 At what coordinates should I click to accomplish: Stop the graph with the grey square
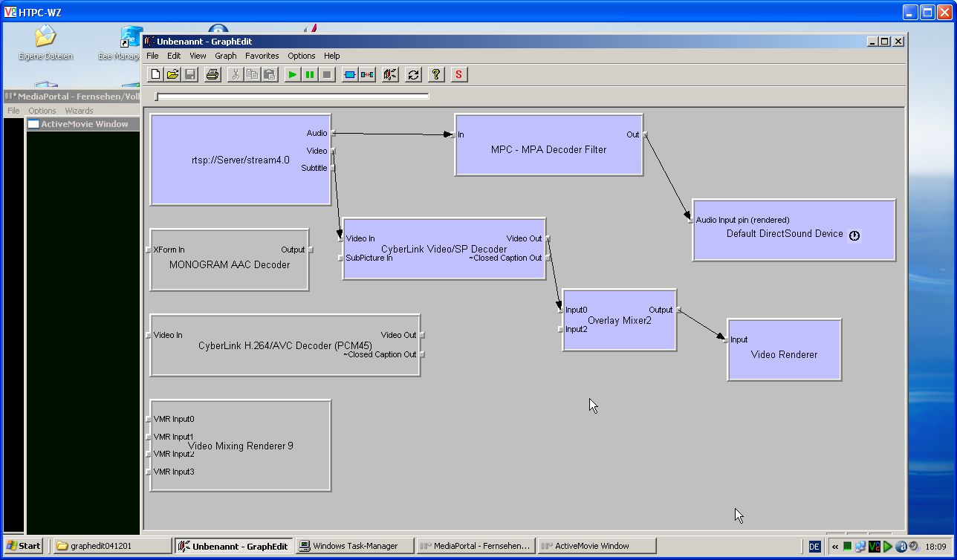click(x=326, y=74)
